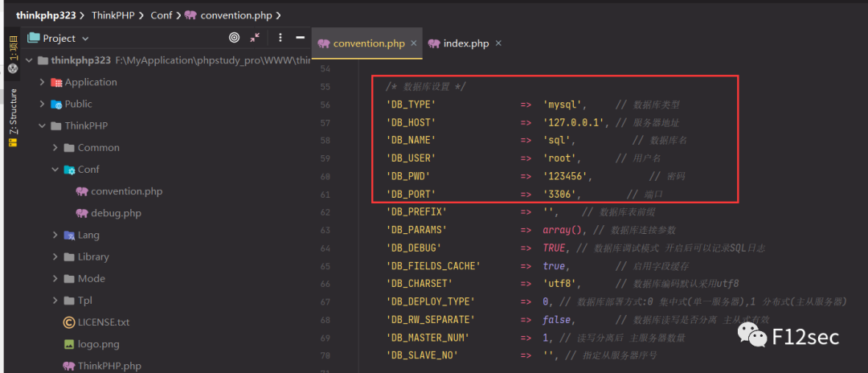
Task: Collapse the Conf folder arrow
Action: click(x=55, y=170)
